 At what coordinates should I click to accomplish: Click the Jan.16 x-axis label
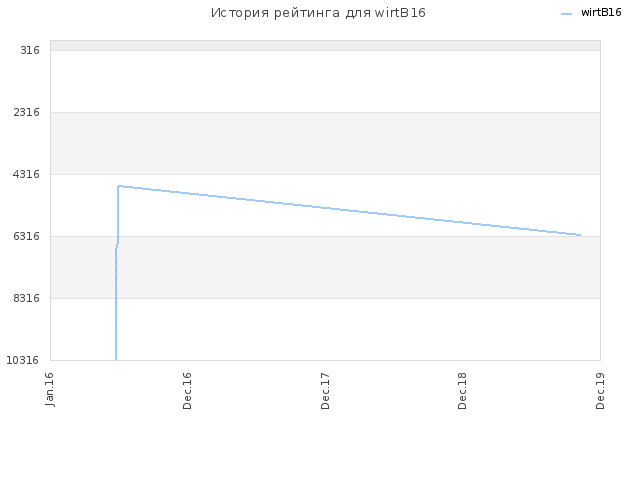pos(49,389)
